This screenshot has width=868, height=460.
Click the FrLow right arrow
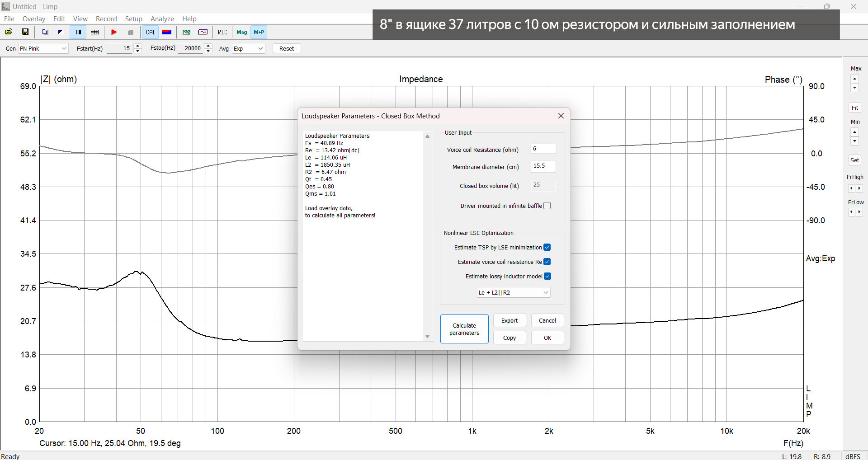pos(859,212)
